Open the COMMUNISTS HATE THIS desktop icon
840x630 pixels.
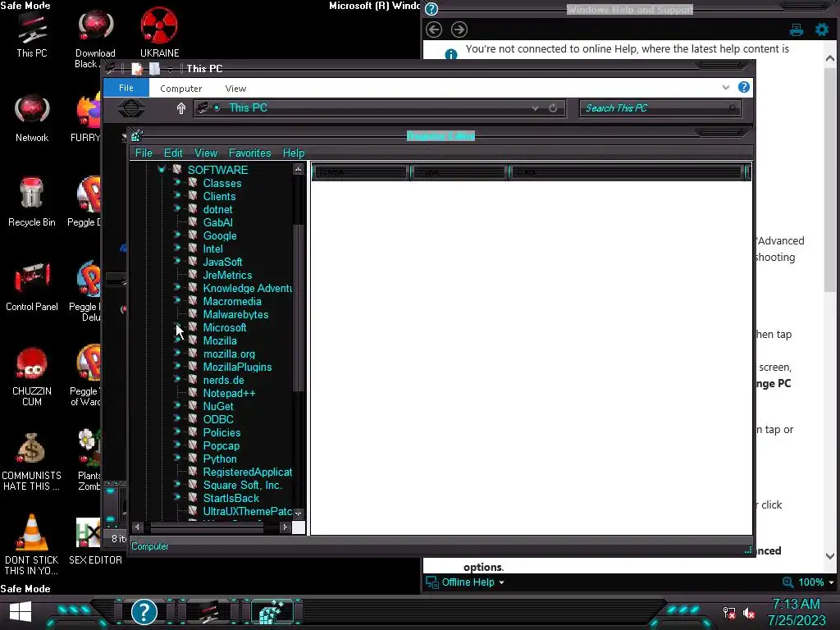32,462
